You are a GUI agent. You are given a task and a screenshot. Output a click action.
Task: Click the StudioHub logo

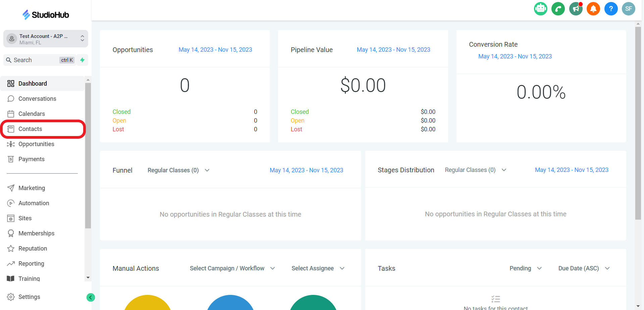[46, 15]
